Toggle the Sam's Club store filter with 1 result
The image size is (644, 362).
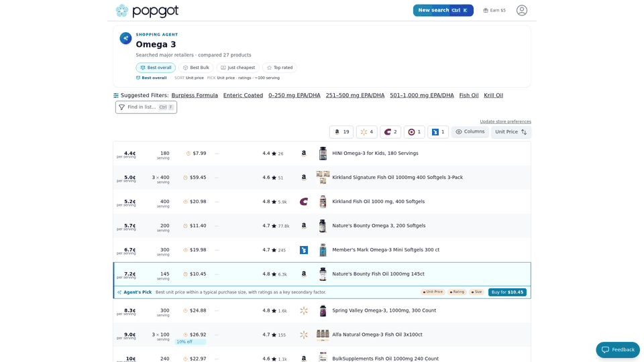[x=438, y=132]
